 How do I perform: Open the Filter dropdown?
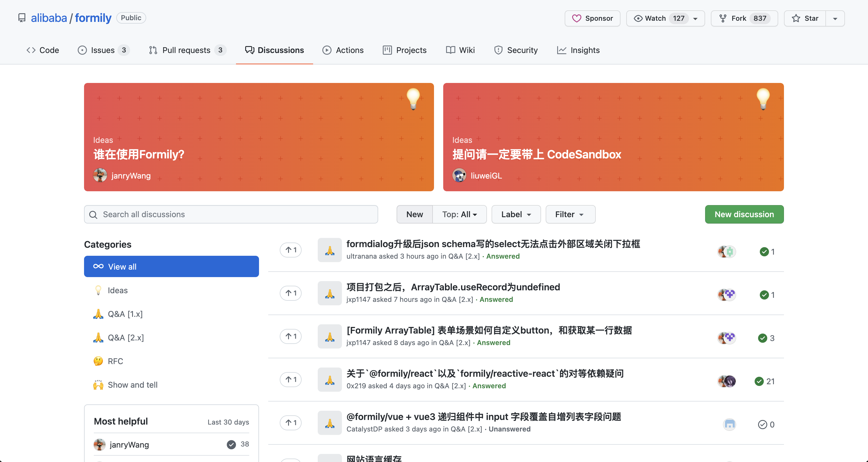tap(570, 214)
